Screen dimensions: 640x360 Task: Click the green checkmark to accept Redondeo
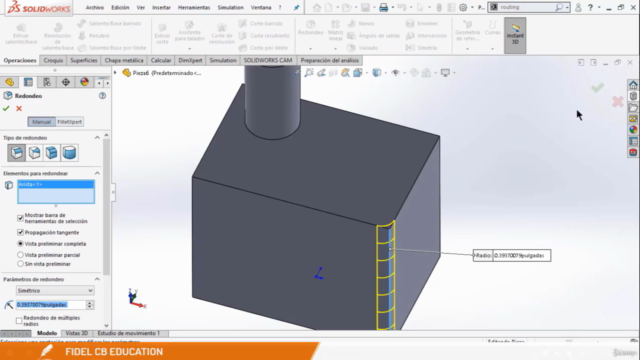pos(6,109)
